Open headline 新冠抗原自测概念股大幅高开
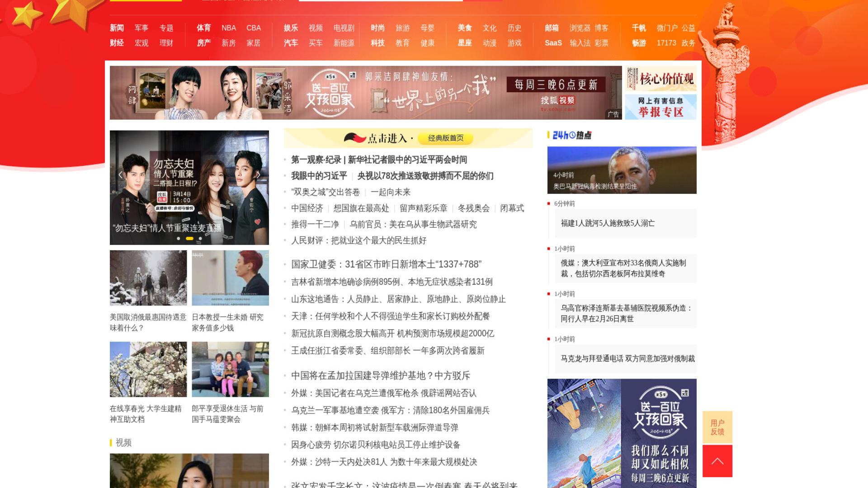868x488 pixels. pyautogui.click(x=392, y=333)
